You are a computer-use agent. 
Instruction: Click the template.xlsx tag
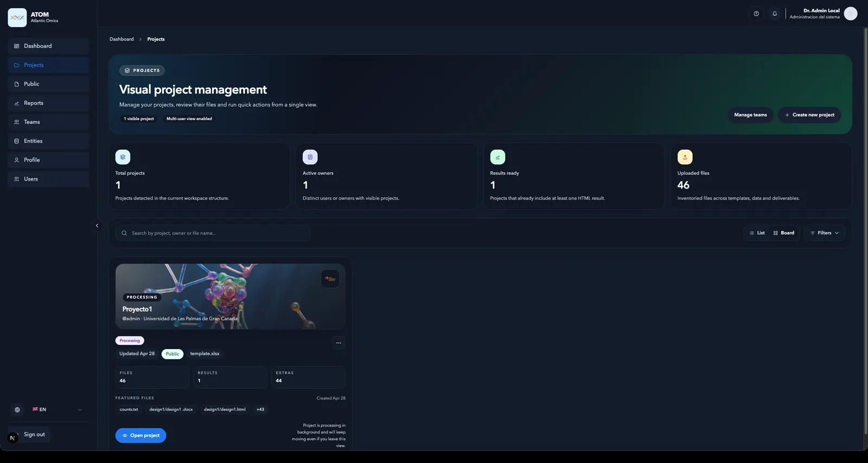(205, 354)
